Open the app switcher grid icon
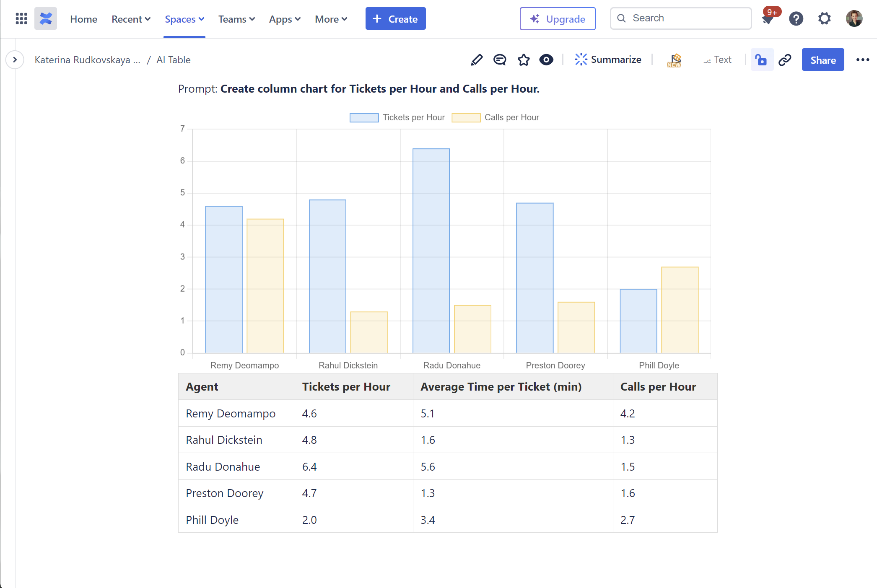 (x=21, y=18)
